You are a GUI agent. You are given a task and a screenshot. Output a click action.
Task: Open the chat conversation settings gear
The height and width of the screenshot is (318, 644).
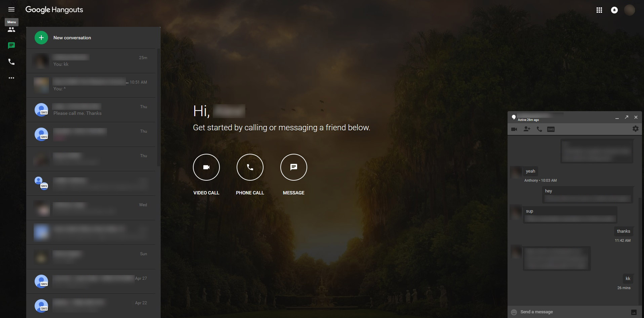(635, 129)
